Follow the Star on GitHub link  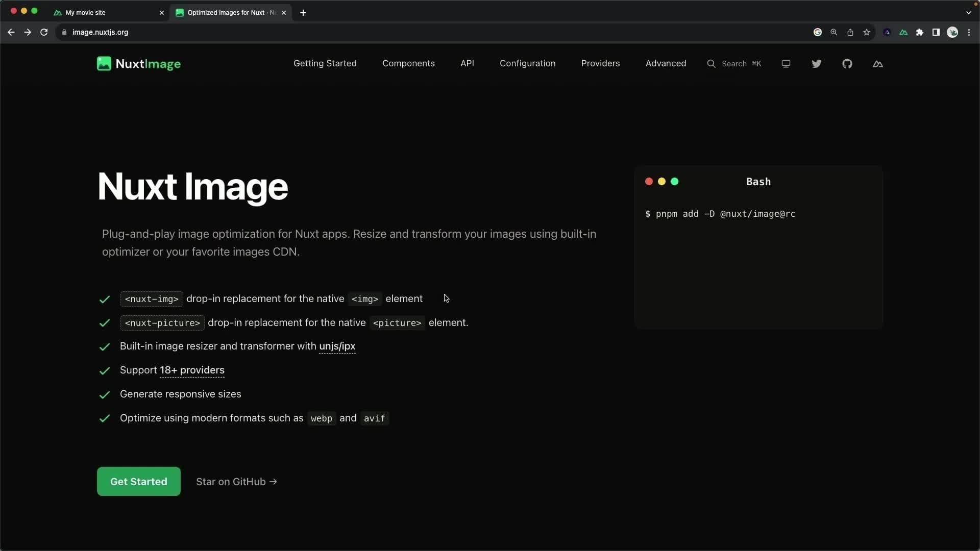(237, 482)
